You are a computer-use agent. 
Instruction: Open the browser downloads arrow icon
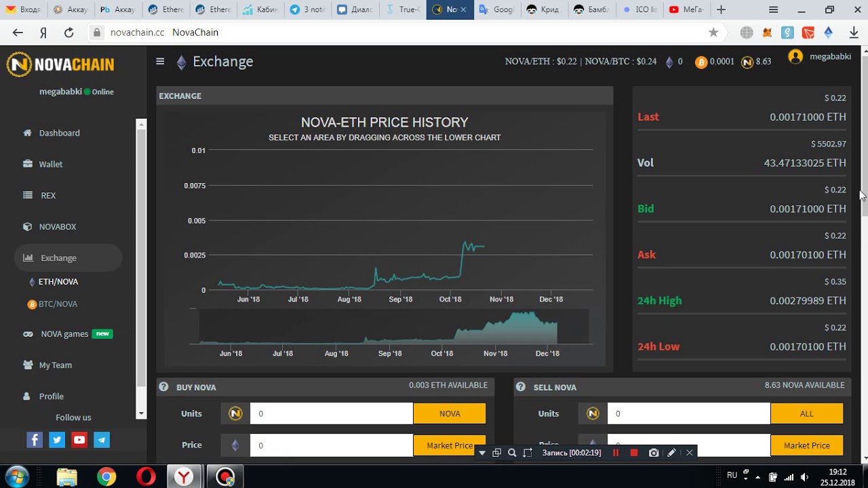point(854,33)
